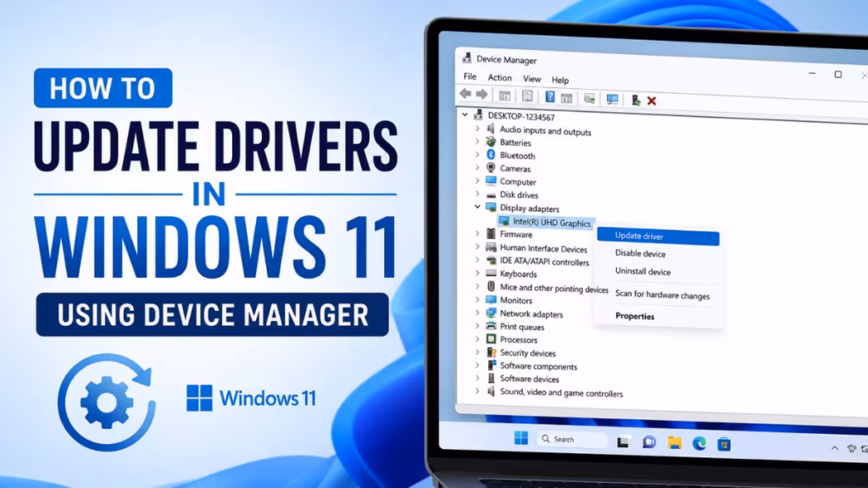Open File Explorer from the taskbar
Viewport: 868px width, 488px height.
tap(674, 442)
